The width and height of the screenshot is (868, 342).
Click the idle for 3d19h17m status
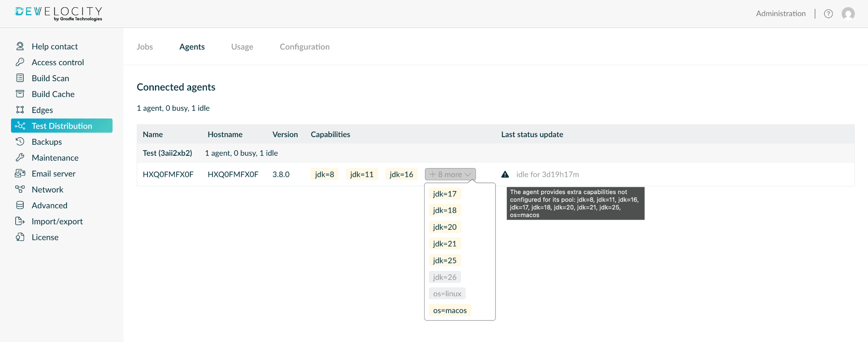[x=548, y=174]
